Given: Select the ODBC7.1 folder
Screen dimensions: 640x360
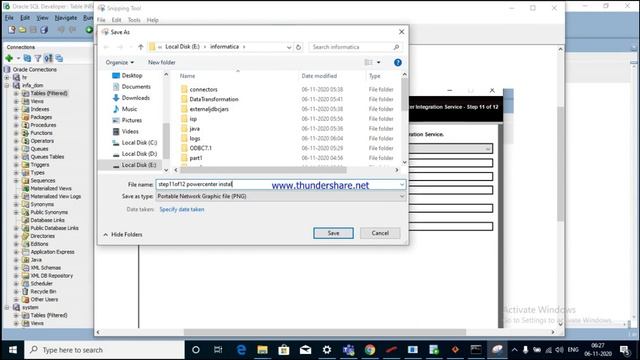Looking at the screenshot, I should pos(196,148).
